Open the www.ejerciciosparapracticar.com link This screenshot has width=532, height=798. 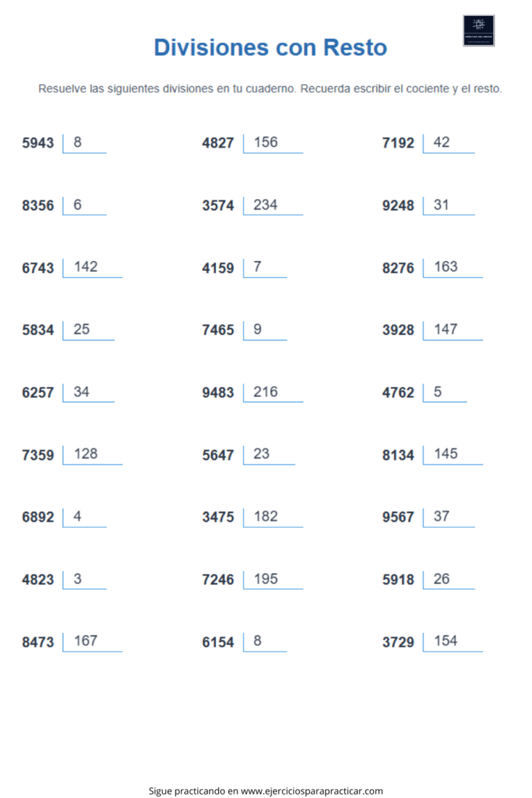click(312, 791)
